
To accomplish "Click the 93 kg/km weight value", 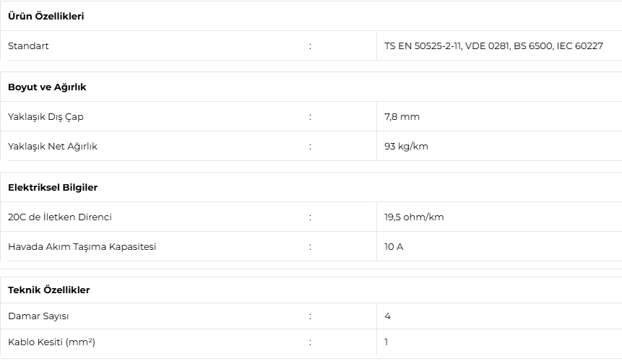I will [406, 147].
